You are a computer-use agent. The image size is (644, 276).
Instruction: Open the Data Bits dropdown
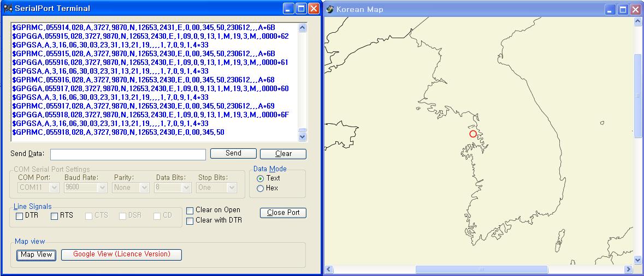pyautogui.click(x=186, y=188)
